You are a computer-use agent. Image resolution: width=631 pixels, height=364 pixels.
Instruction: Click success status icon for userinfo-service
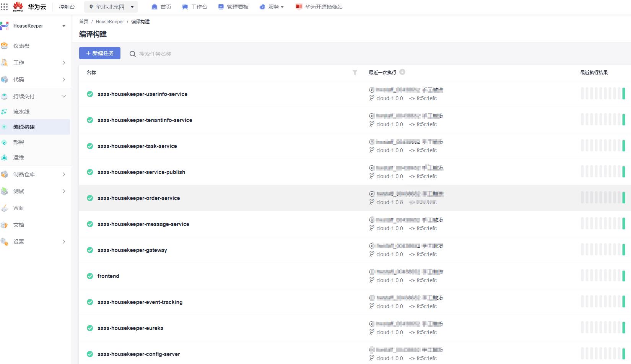(x=90, y=94)
